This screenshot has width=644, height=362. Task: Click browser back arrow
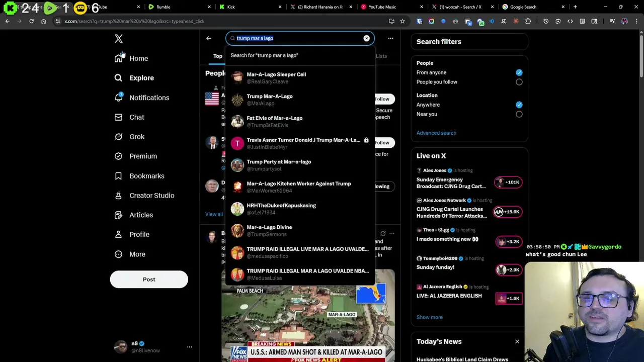7,21
